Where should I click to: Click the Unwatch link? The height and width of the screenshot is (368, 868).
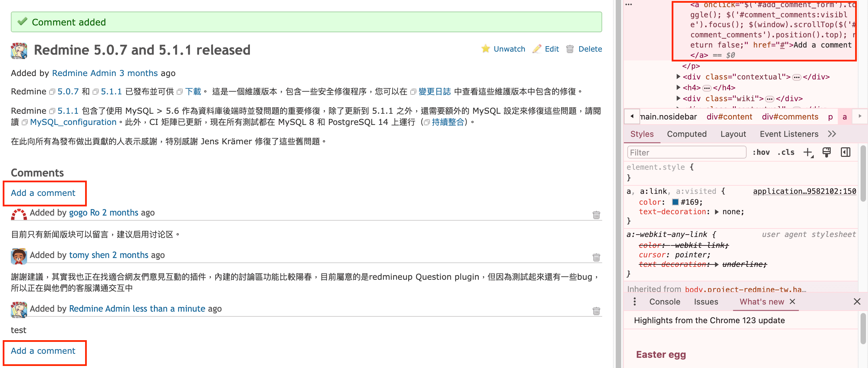tap(509, 49)
